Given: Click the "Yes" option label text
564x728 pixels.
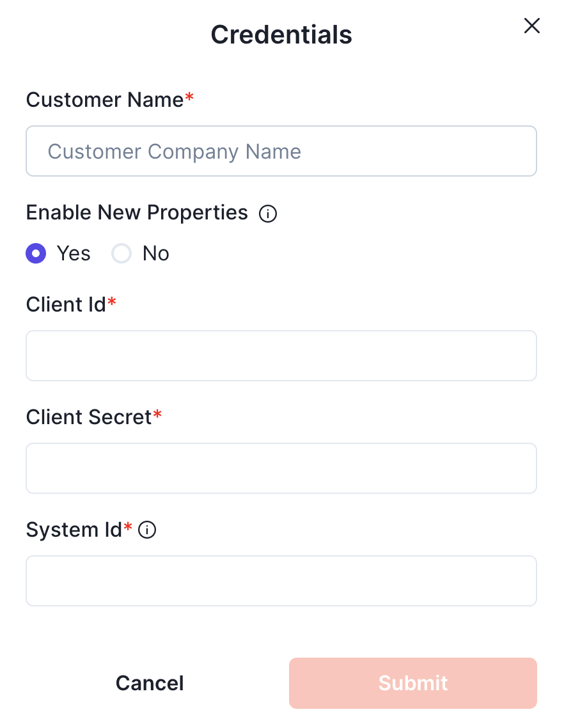Looking at the screenshot, I should pos(74,254).
